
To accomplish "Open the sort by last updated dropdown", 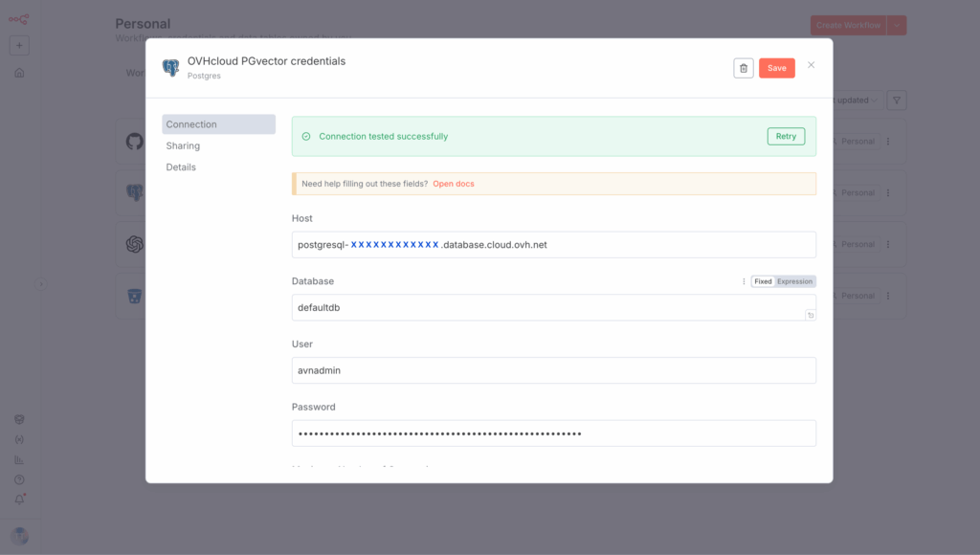I will tap(855, 100).
